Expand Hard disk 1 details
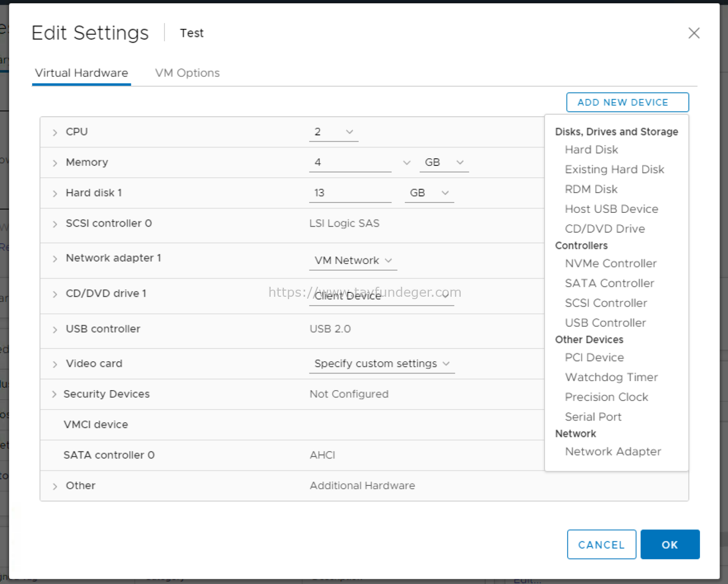Viewport: 728px width, 584px height. pos(55,193)
